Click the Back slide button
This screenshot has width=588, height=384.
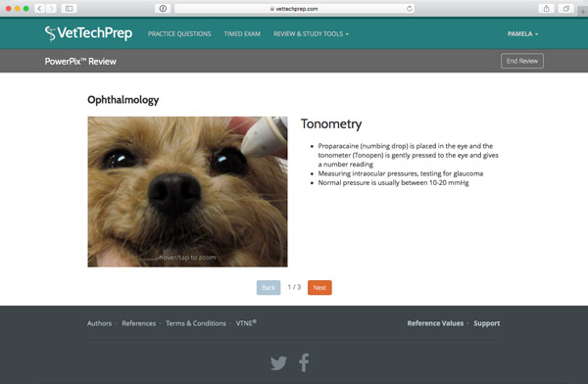269,288
